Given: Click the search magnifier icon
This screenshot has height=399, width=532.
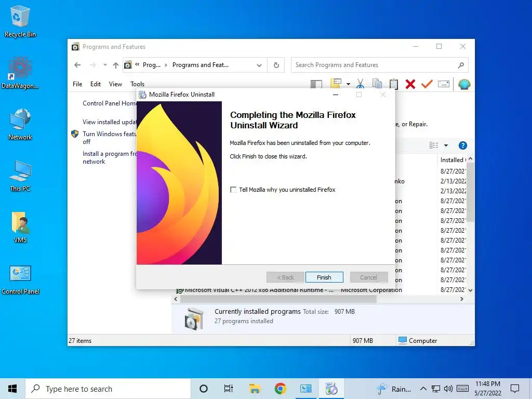Looking at the screenshot, I should 461,65.
